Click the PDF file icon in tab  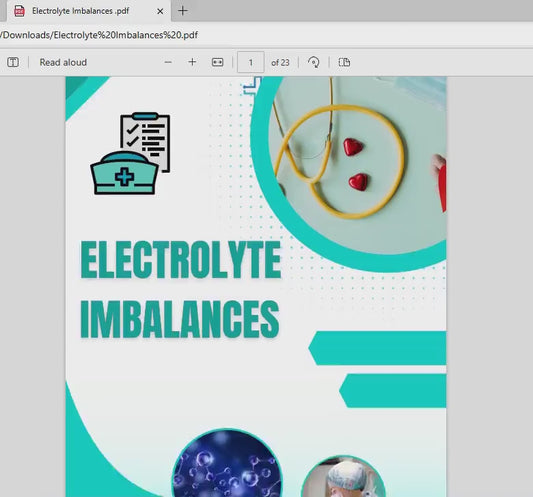pyautogui.click(x=19, y=11)
